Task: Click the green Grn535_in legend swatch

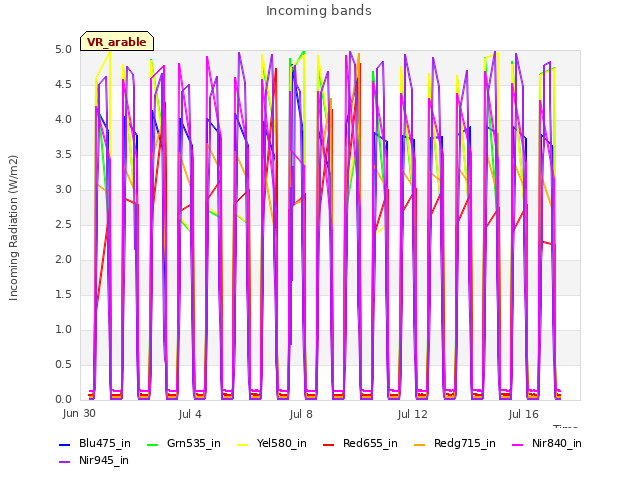Action: [152, 444]
